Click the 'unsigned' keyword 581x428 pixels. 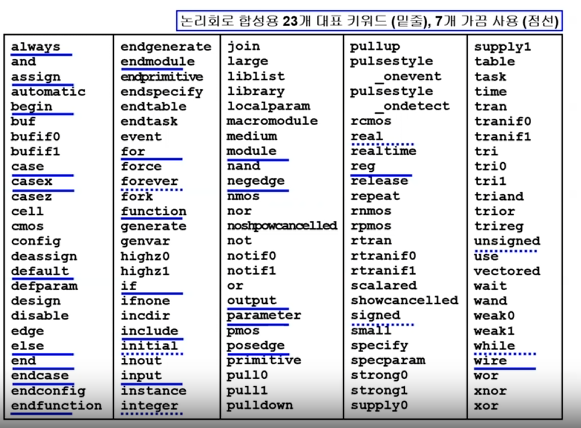pos(507,241)
